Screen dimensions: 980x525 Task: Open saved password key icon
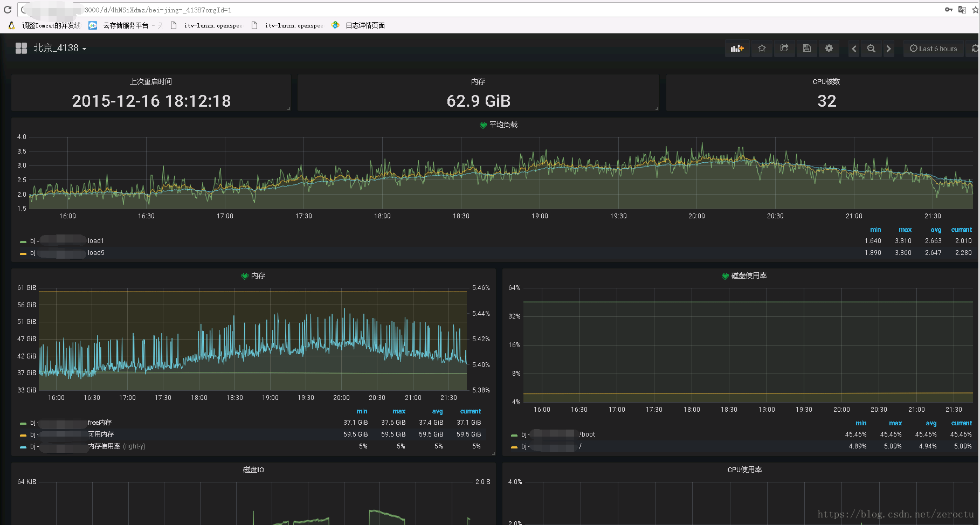[x=949, y=10]
